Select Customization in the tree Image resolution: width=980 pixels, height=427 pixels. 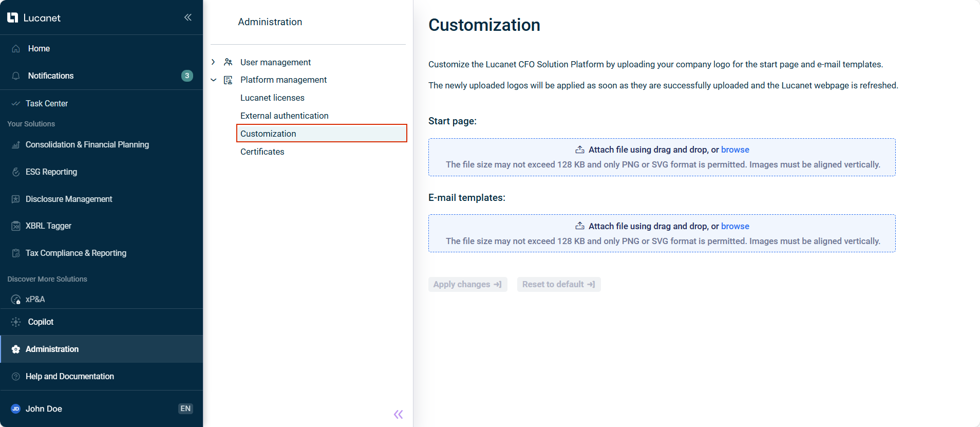click(x=322, y=134)
